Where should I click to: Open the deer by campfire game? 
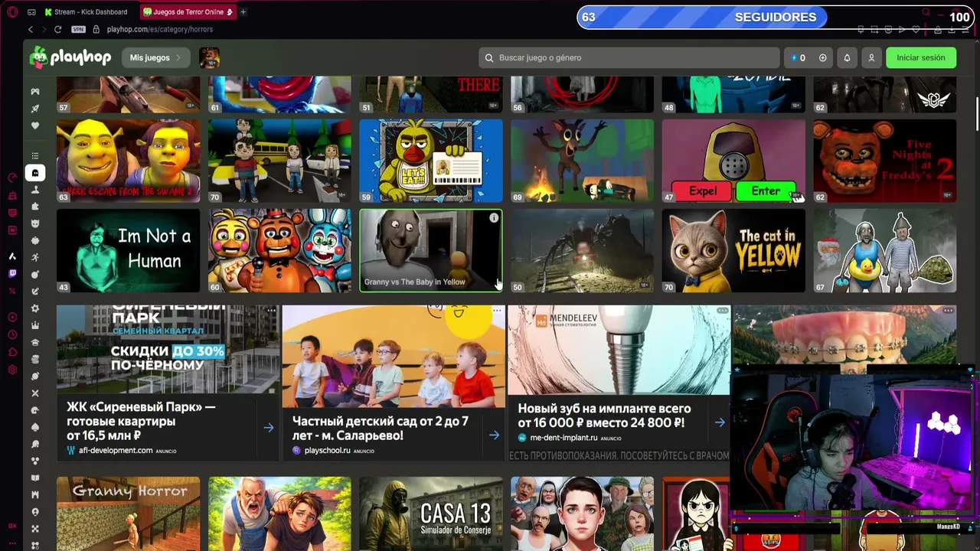[583, 161]
